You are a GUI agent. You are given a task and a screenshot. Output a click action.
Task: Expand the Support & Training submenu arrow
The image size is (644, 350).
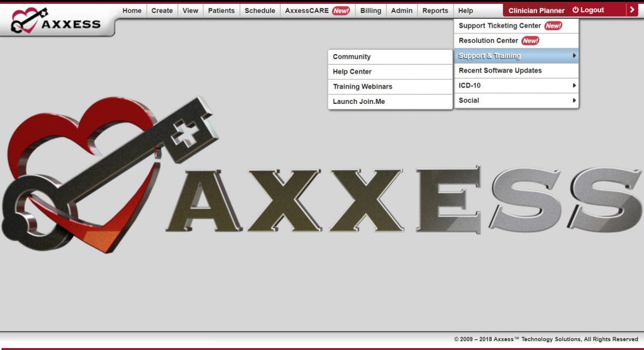click(574, 55)
